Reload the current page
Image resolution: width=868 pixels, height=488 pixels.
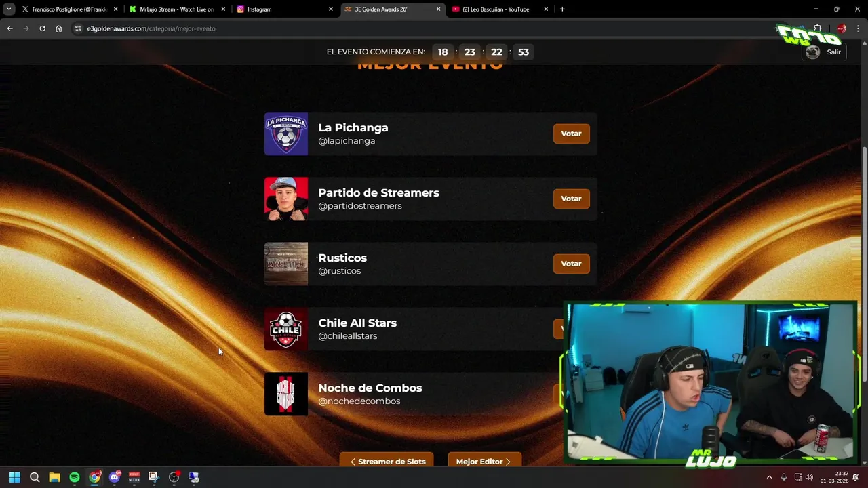click(x=42, y=28)
